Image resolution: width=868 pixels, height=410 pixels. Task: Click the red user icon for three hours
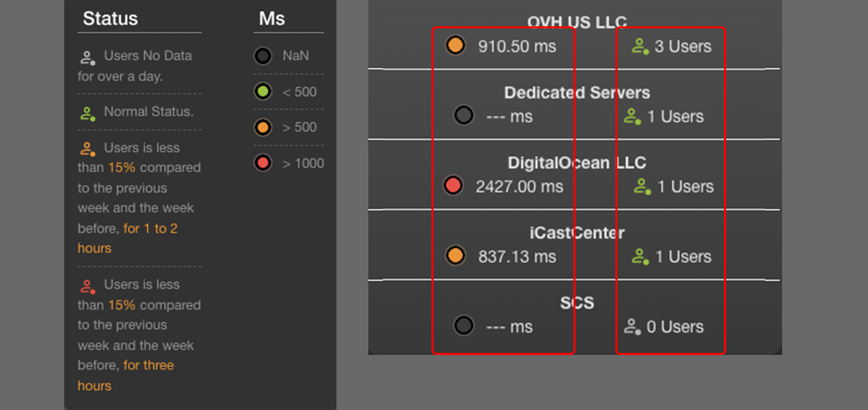[88, 287]
